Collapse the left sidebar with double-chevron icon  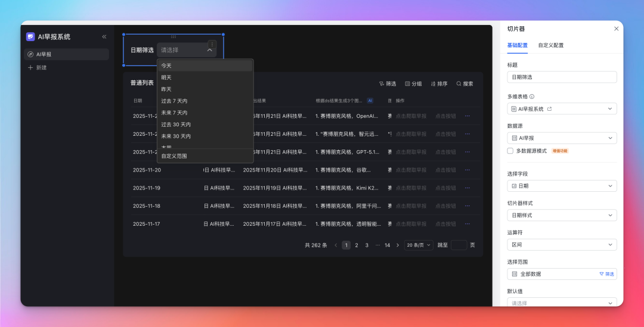point(104,37)
